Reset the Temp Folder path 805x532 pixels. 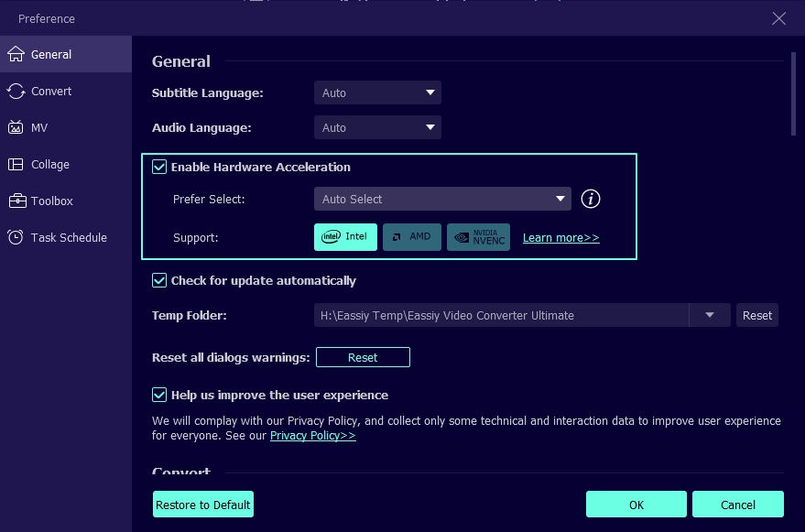point(757,315)
